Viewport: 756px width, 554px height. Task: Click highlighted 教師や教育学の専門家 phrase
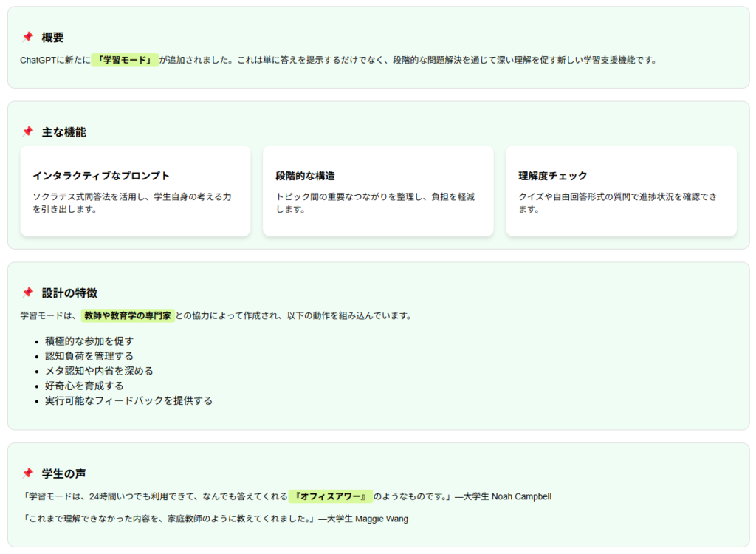pyautogui.click(x=128, y=315)
